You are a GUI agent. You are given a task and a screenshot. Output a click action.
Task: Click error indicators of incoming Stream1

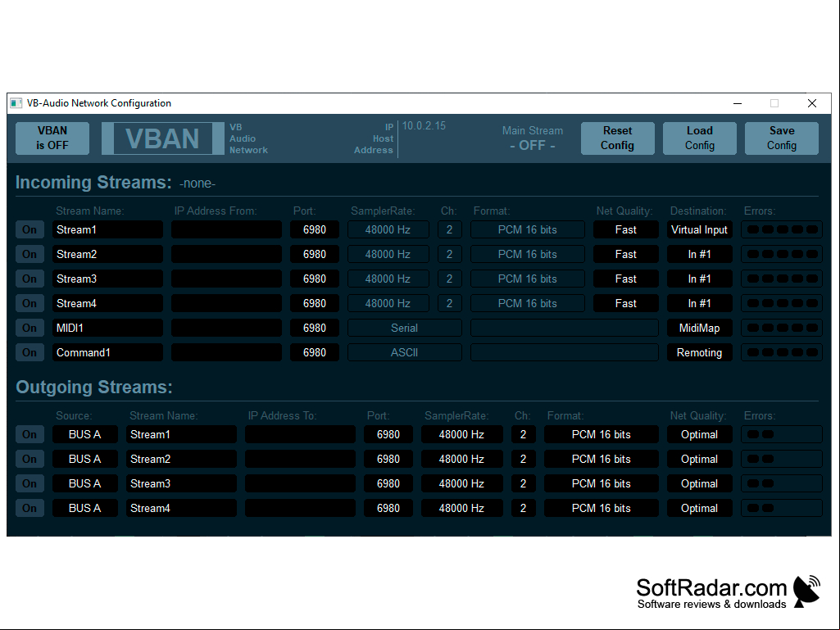point(782,229)
